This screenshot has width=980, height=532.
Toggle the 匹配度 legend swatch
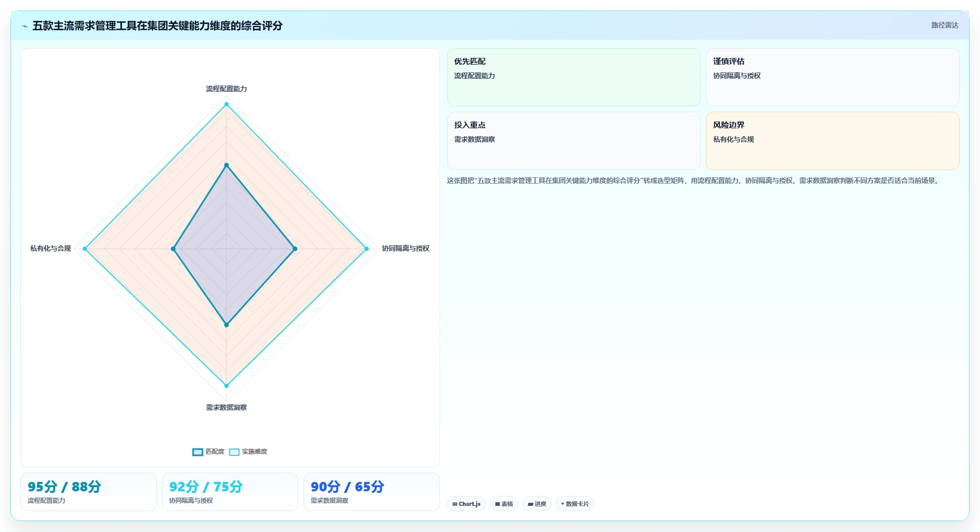(198, 452)
